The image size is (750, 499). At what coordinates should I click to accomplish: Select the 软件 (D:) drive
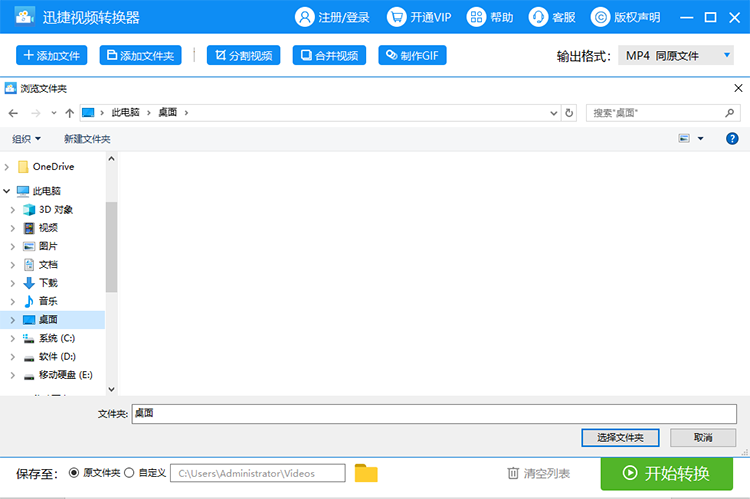point(57,356)
